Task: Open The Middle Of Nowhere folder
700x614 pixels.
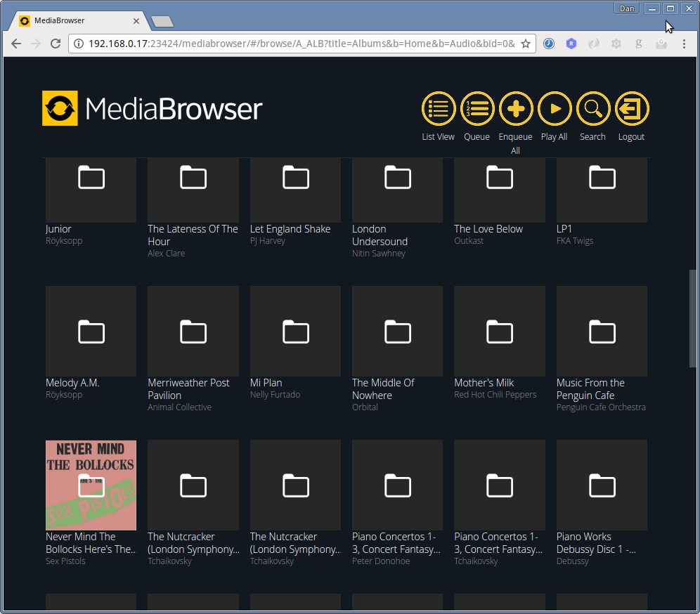Action: 397,331
